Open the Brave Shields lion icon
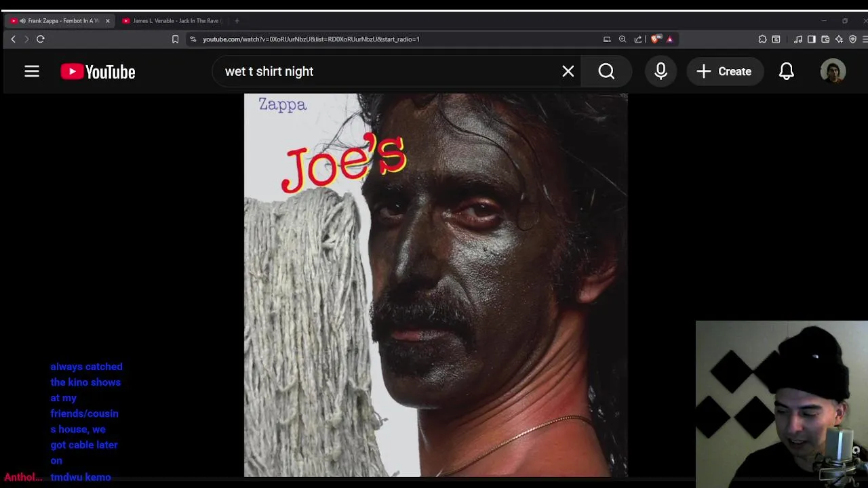 (655, 39)
